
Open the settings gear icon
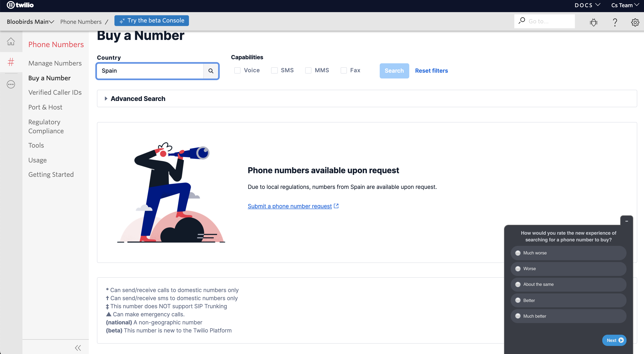point(635,22)
